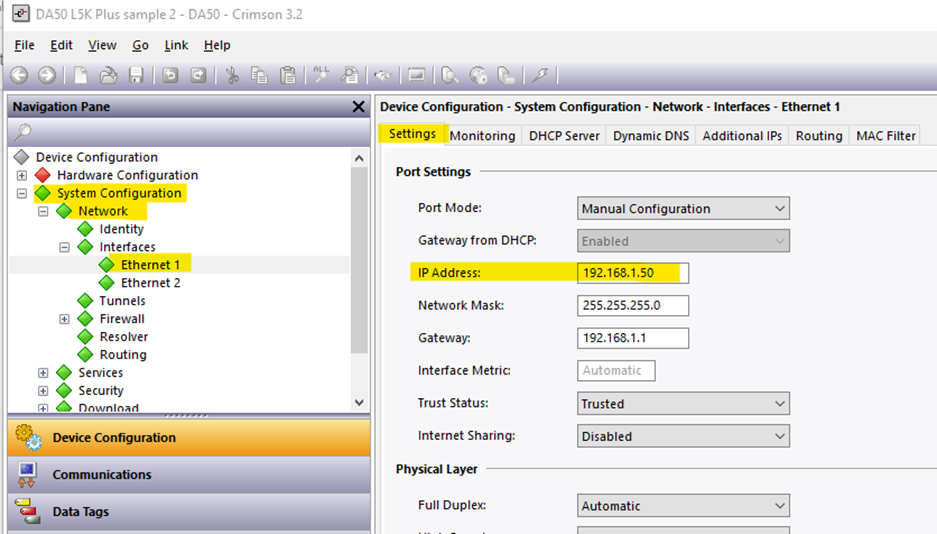Select Device Configuration root tree item

[97, 157]
